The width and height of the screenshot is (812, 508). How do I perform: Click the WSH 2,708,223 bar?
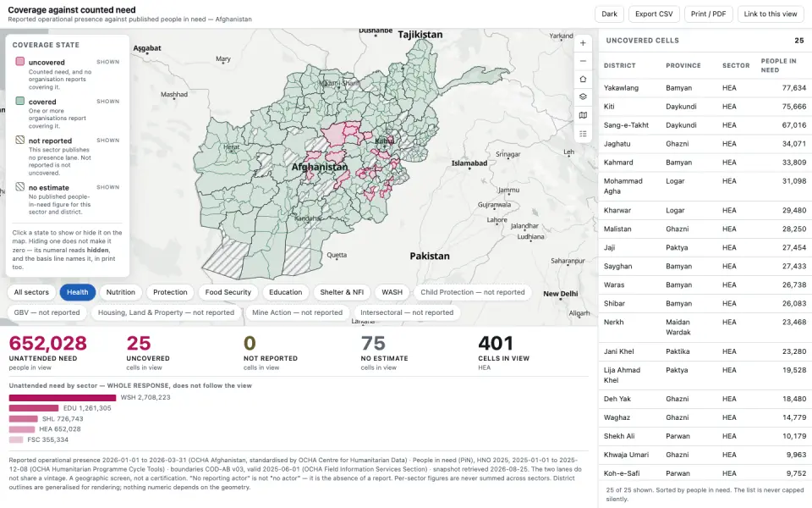point(62,398)
